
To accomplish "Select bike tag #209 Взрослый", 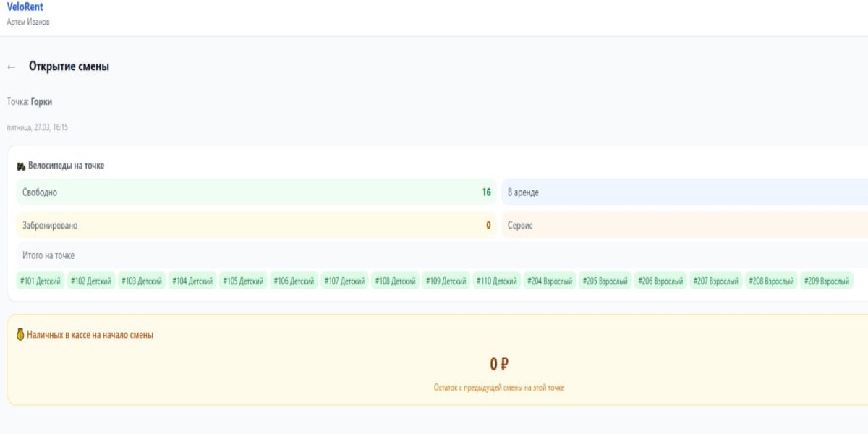I will [827, 281].
